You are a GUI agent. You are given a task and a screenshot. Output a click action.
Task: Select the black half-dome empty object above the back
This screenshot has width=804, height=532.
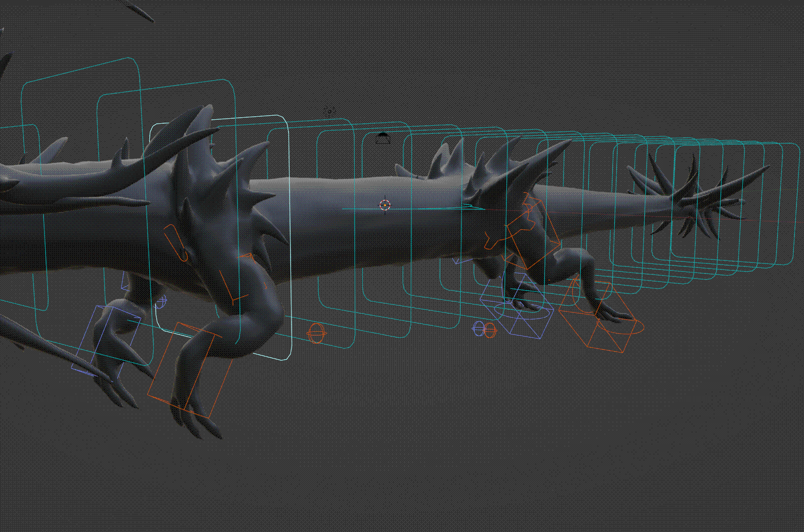click(x=383, y=138)
